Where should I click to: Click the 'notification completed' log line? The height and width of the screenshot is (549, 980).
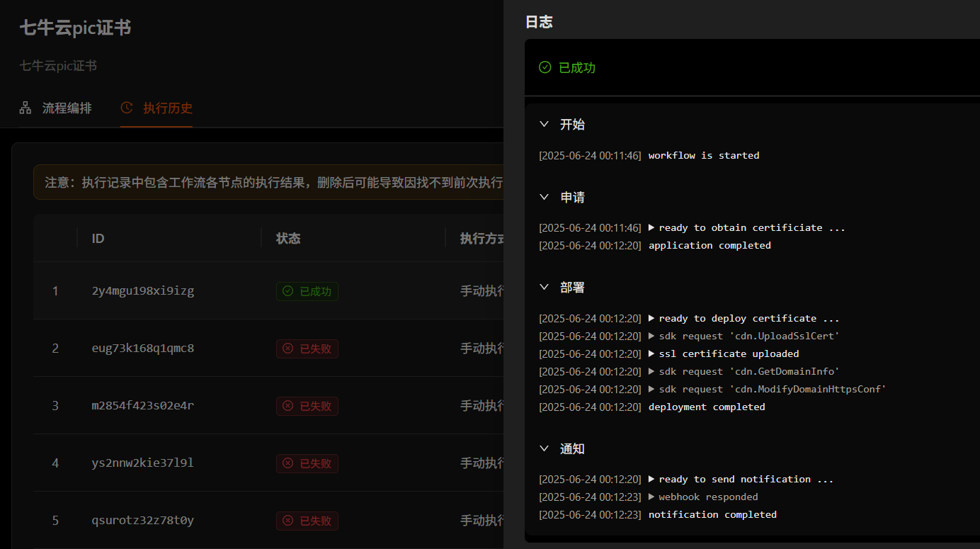point(712,515)
